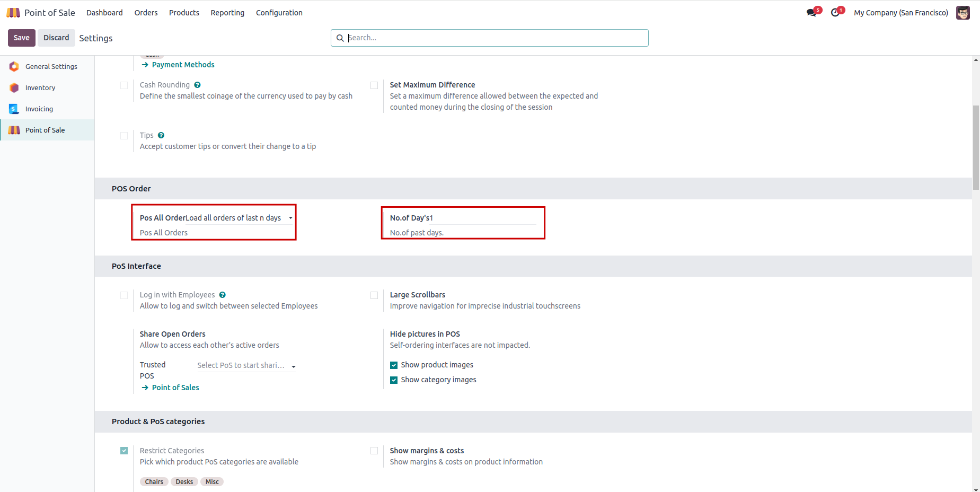Click the vertical page scrollbar thumb
The height and width of the screenshot is (492, 980).
[x=976, y=147]
